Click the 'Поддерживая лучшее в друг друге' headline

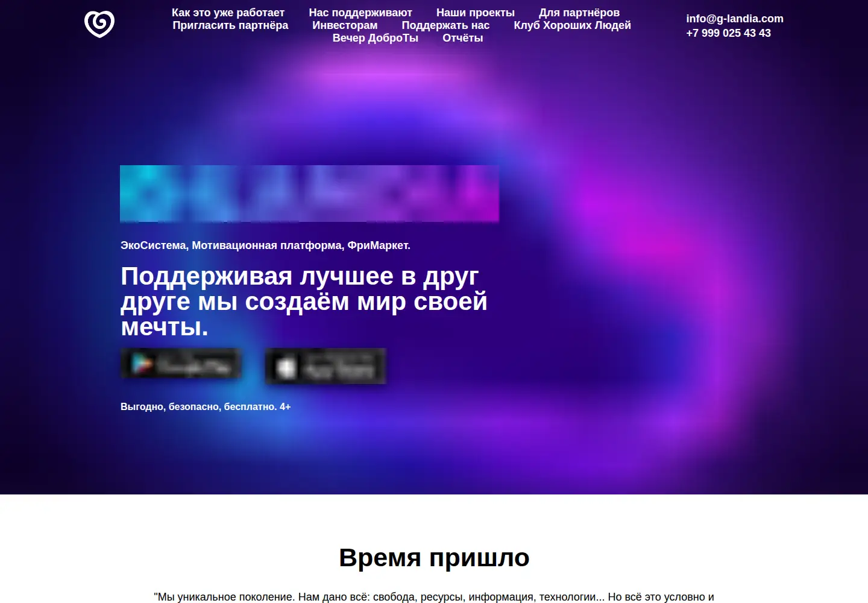tap(304, 301)
